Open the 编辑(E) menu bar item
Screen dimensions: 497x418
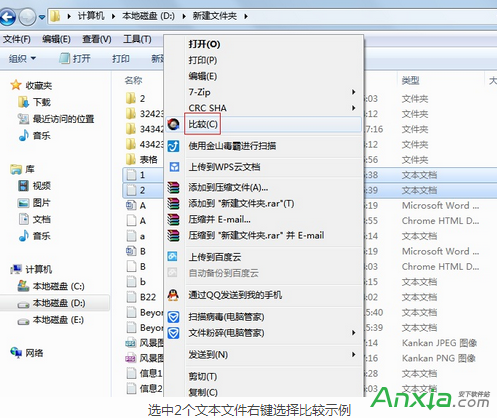tap(56, 39)
